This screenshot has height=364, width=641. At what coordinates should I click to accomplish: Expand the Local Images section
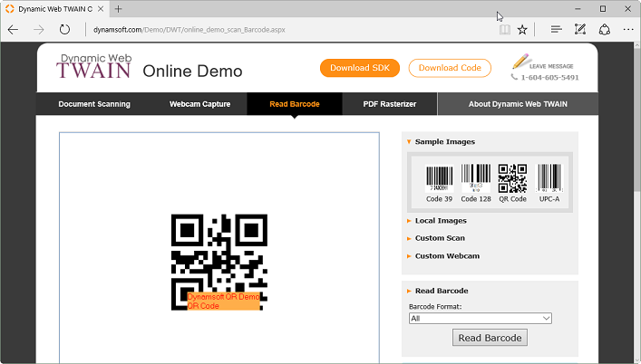pos(441,221)
